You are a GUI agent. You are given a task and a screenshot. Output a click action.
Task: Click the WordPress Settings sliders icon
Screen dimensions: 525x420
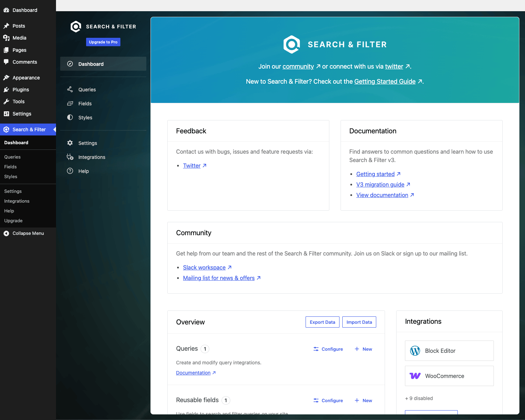(6, 114)
